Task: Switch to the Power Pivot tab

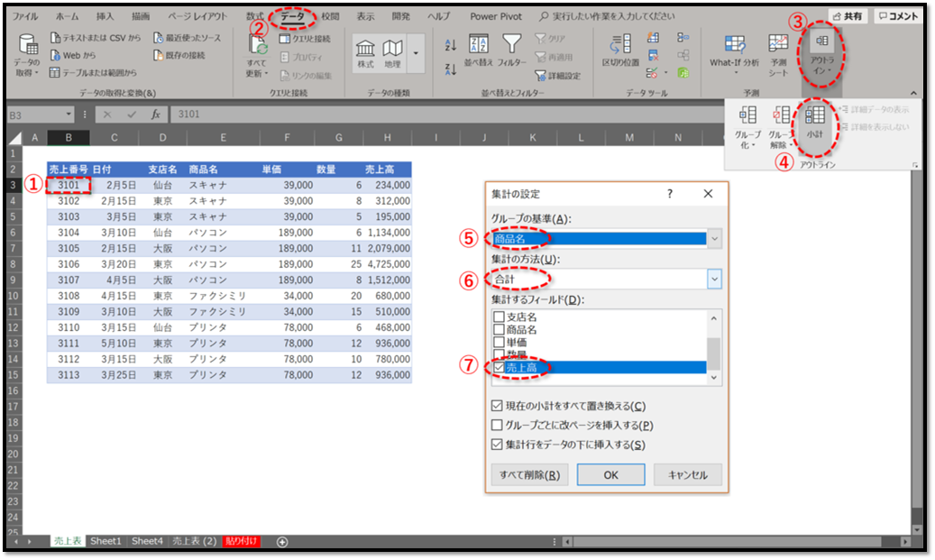Action: click(x=496, y=17)
